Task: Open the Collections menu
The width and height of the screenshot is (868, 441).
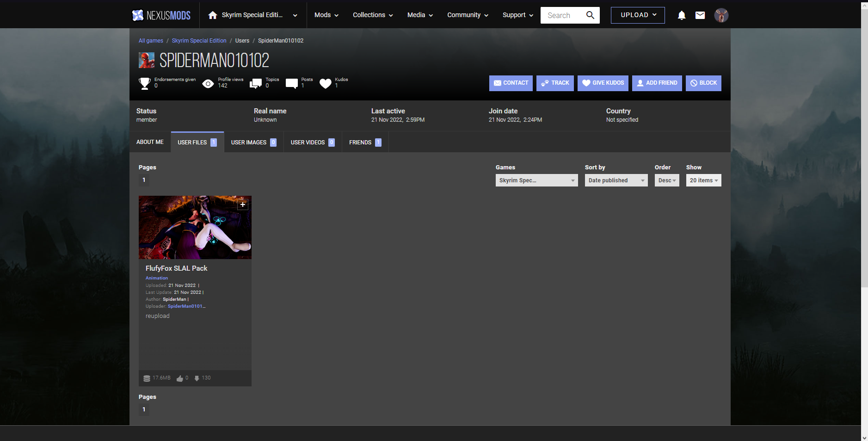Action: (373, 15)
